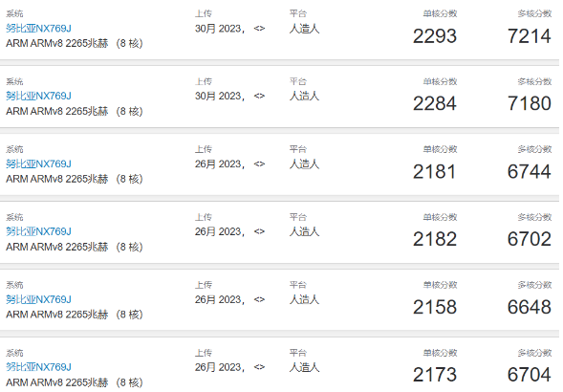Click the 30月 2023 upload date beside 2284
The width and height of the screenshot is (563, 392).
pyautogui.click(x=220, y=96)
